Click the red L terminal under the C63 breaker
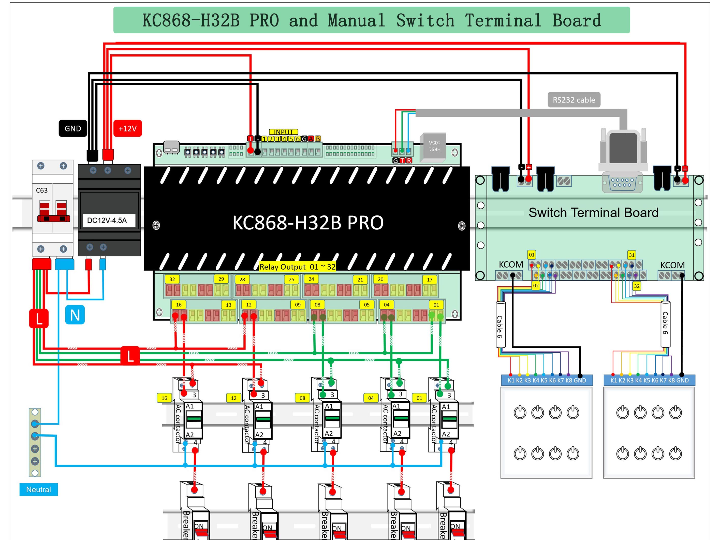 pos(41,264)
